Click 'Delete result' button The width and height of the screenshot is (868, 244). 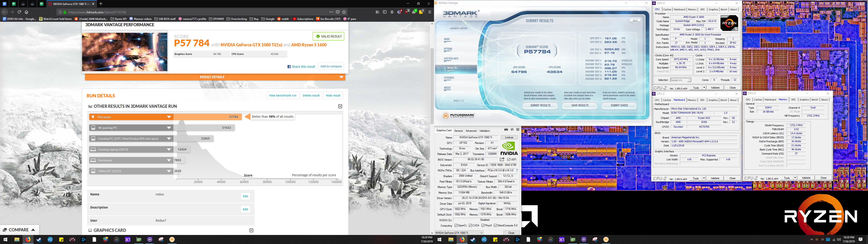[311, 95]
